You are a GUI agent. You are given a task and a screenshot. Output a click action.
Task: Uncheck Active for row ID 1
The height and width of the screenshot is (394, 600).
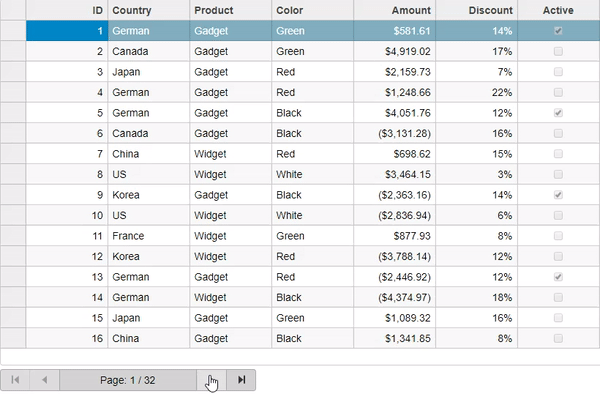click(x=558, y=31)
